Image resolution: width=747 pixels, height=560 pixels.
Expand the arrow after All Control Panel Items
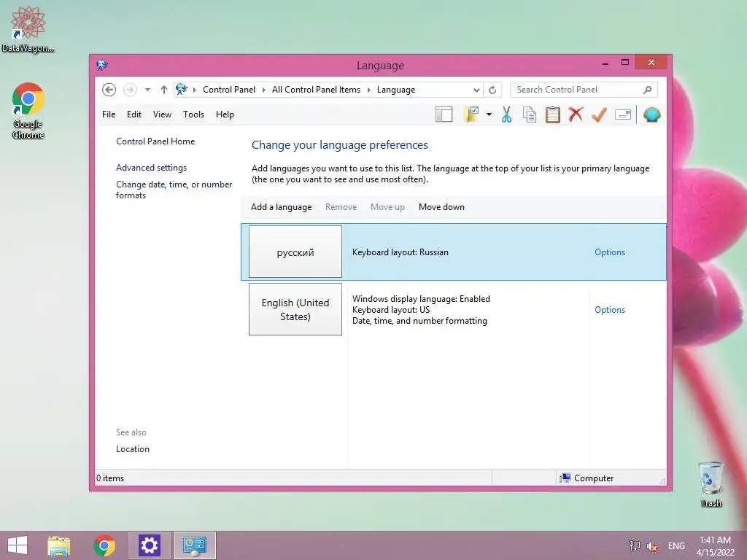(x=368, y=90)
